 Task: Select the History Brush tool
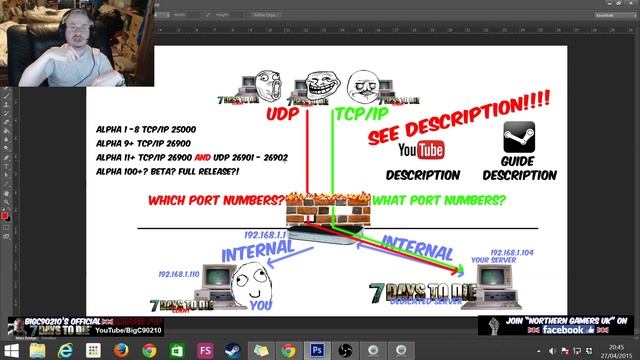(7, 113)
